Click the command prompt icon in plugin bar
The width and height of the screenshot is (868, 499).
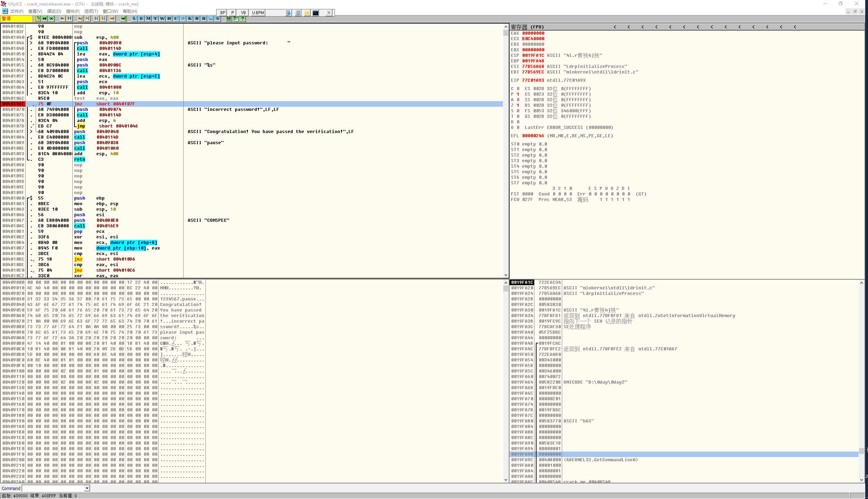[316, 13]
